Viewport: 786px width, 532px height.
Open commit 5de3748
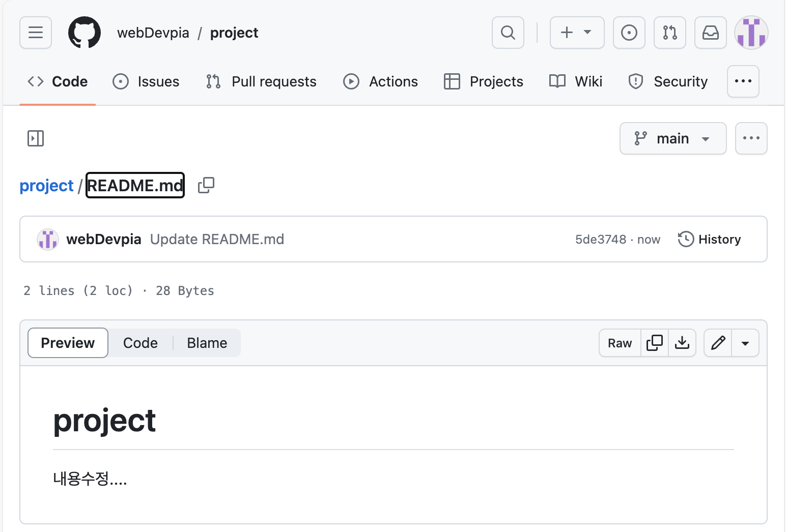[601, 239]
